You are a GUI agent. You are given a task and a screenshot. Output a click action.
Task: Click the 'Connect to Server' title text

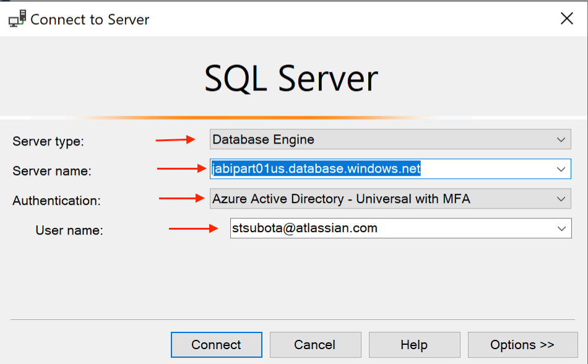(90, 19)
